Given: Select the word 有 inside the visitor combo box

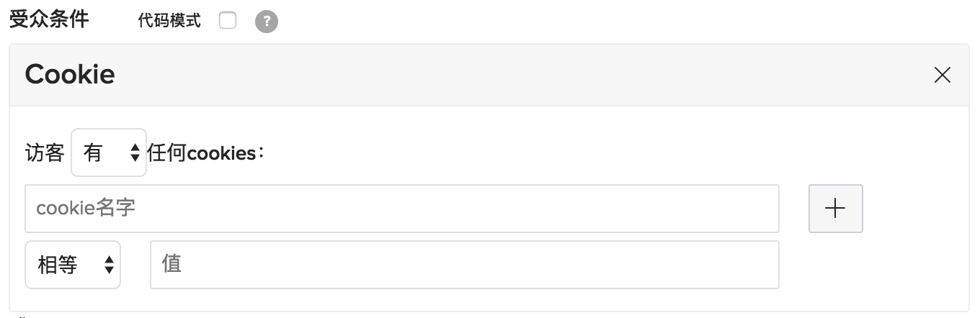Looking at the screenshot, I should (x=93, y=153).
